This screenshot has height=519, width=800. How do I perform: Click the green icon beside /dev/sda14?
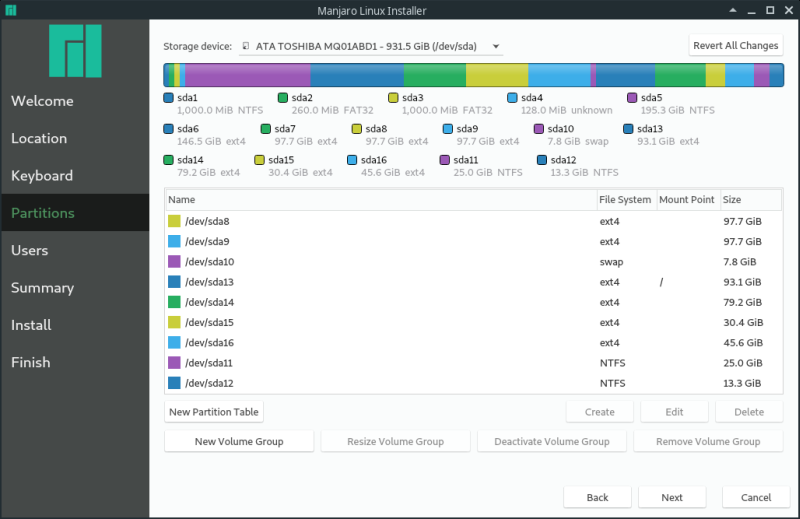point(174,302)
